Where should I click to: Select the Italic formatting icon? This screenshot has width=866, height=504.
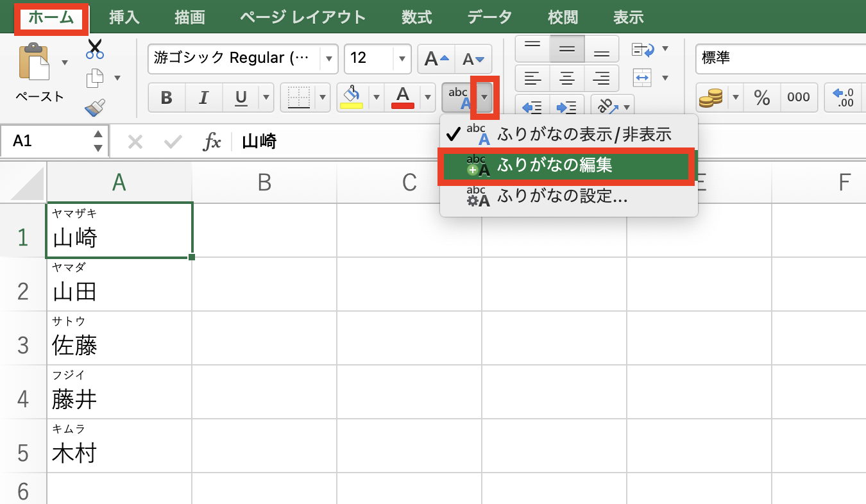[x=203, y=97]
